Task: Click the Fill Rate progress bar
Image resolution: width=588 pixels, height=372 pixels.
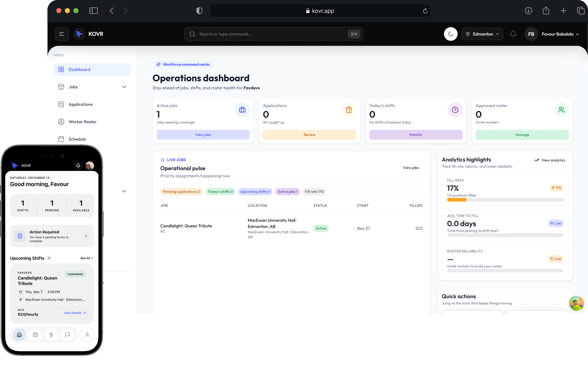Action: click(505, 199)
